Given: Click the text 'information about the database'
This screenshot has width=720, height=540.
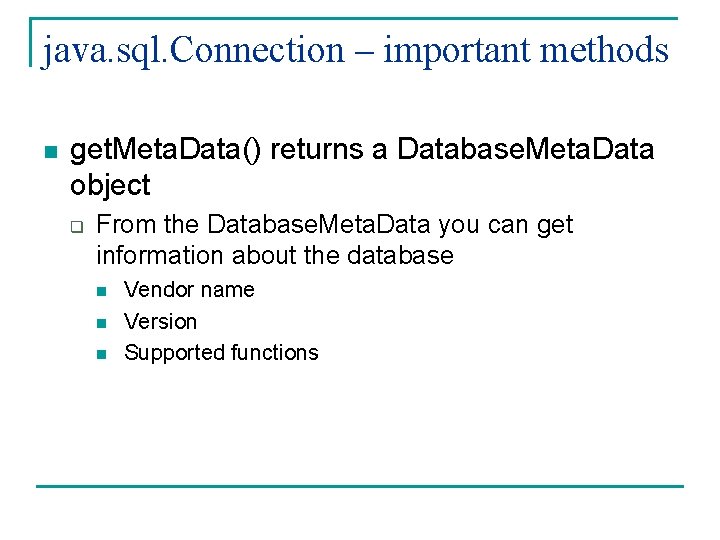Looking at the screenshot, I should pos(275,256).
